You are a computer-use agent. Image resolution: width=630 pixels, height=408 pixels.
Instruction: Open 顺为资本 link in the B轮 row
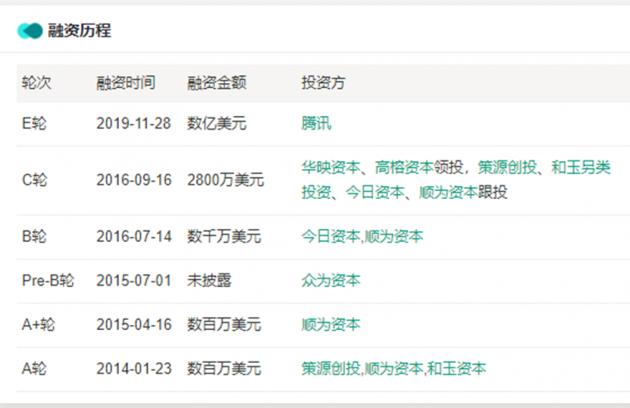click(x=394, y=236)
